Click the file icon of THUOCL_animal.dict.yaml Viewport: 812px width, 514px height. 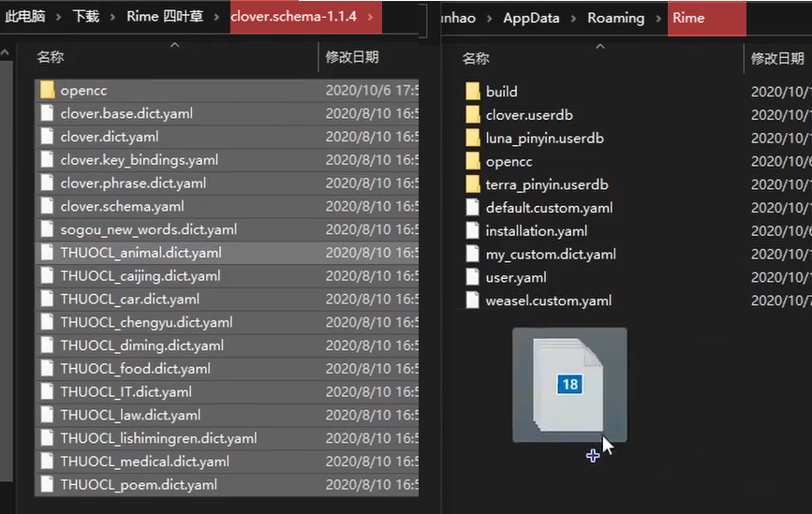tap(47, 253)
